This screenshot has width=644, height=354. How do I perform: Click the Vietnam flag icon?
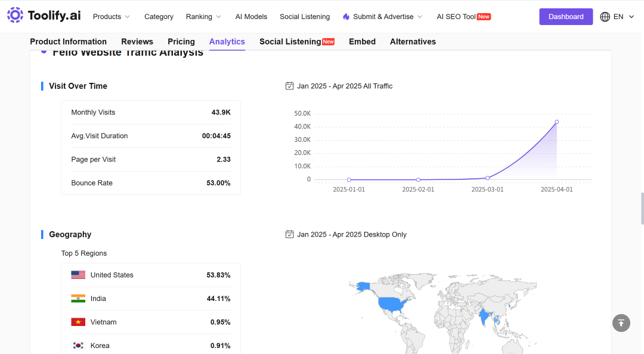pos(78,322)
